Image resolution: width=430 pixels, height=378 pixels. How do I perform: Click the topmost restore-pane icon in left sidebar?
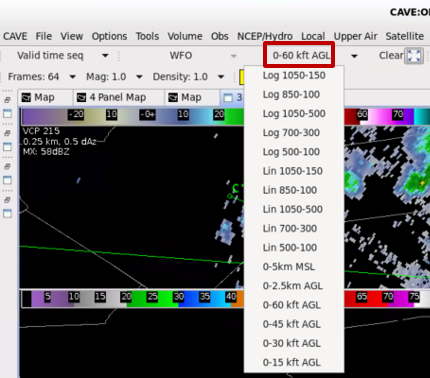7,100
